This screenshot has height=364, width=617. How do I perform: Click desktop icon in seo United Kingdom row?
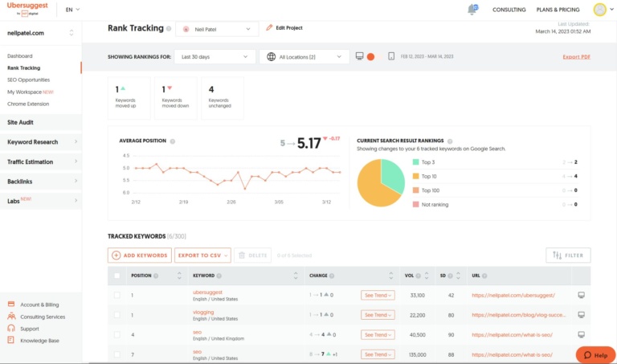click(x=581, y=334)
